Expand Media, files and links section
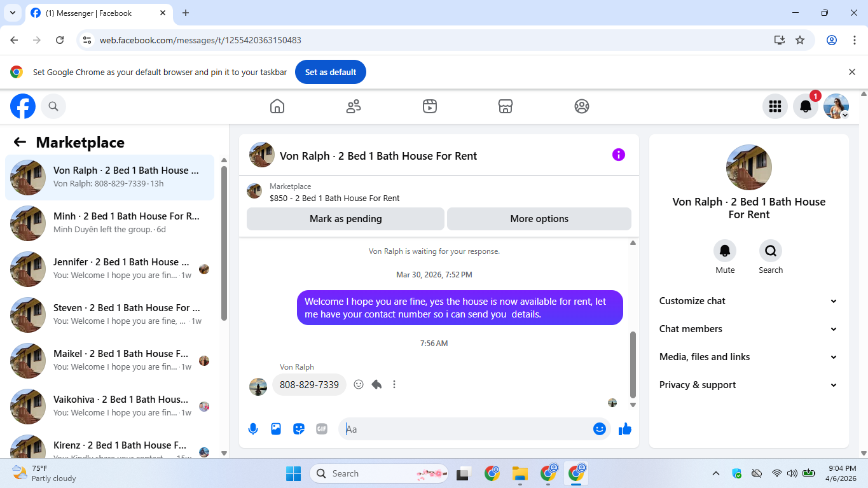Screen dimensions: 868x488 (748, 357)
